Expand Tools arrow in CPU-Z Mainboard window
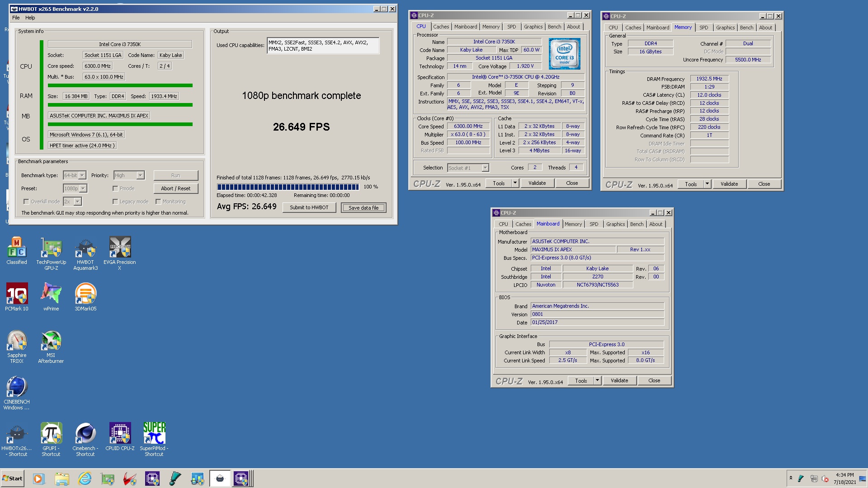The width and height of the screenshot is (868, 488). click(597, 380)
